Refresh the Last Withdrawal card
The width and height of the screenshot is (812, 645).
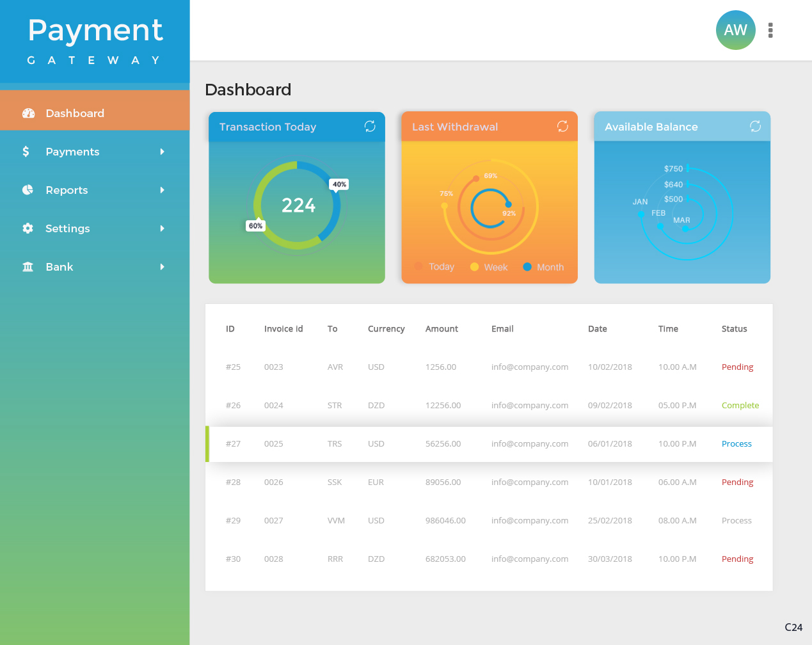point(562,126)
